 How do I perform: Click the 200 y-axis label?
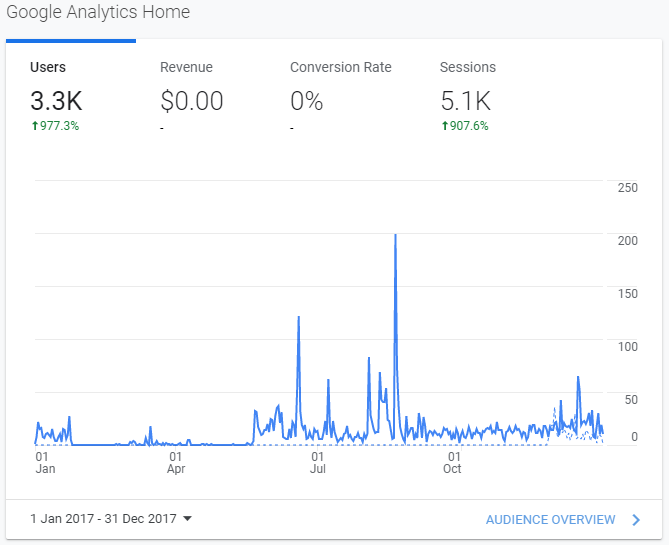(628, 241)
